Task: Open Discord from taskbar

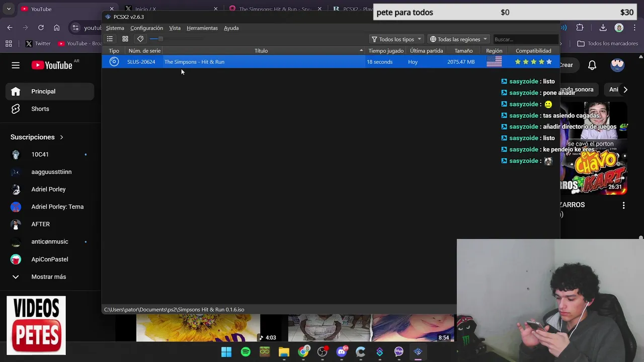Action: pyautogui.click(x=342, y=352)
